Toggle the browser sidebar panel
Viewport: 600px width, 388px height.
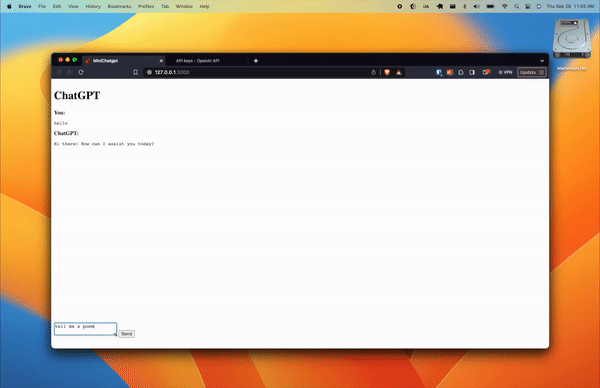472,72
